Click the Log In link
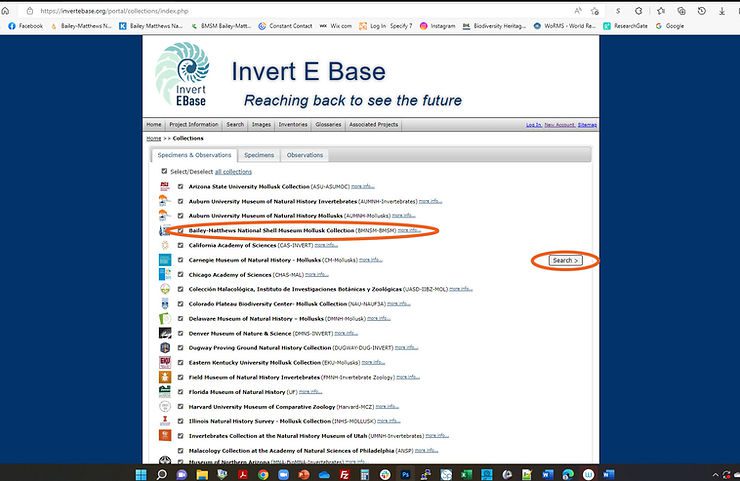The height and width of the screenshot is (481, 740). click(x=534, y=125)
